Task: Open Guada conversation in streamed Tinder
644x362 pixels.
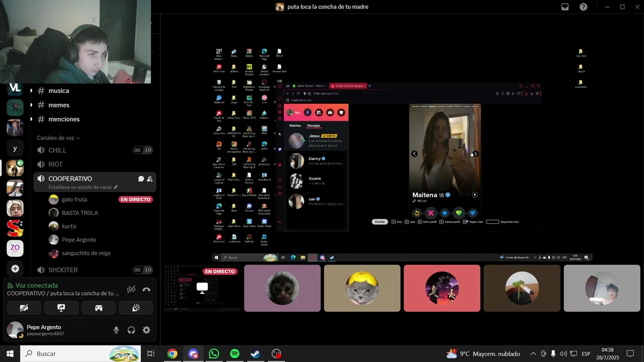Action: pyautogui.click(x=316, y=181)
